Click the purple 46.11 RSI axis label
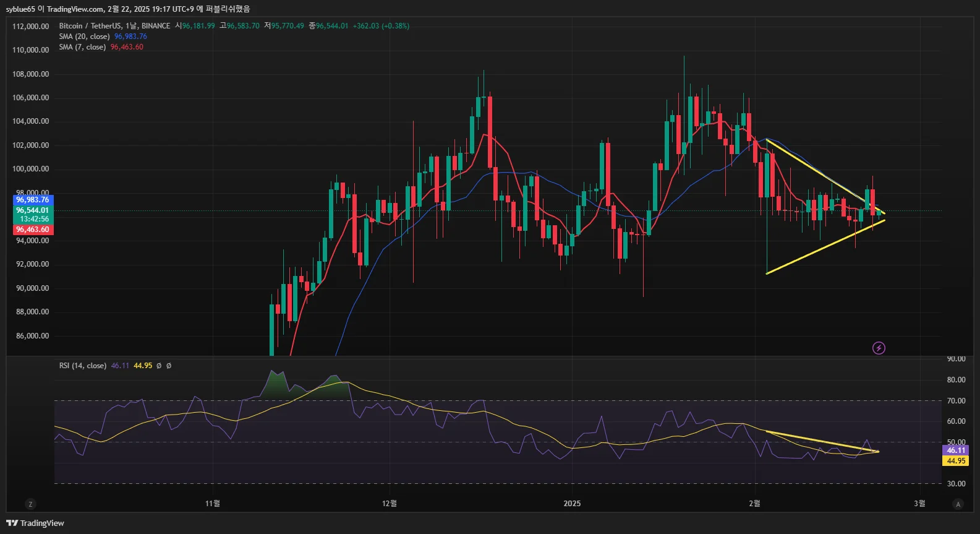The width and height of the screenshot is (980, 534). (x=956, y=450)
